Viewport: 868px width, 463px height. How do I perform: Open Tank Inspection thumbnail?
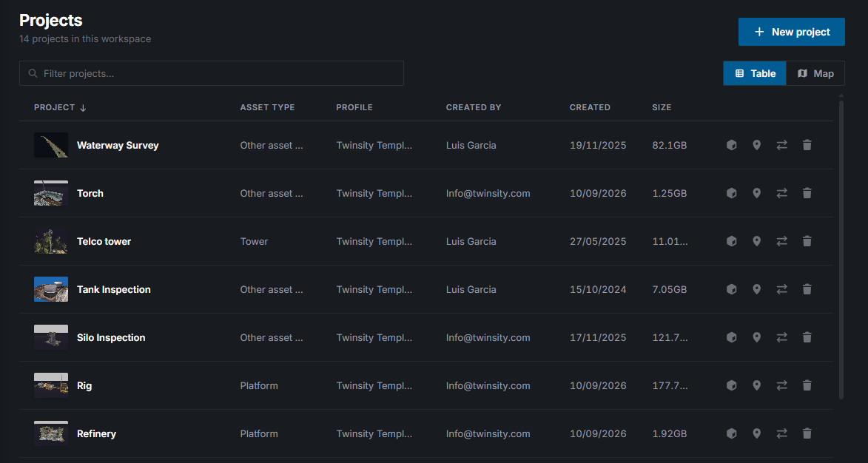51,289
